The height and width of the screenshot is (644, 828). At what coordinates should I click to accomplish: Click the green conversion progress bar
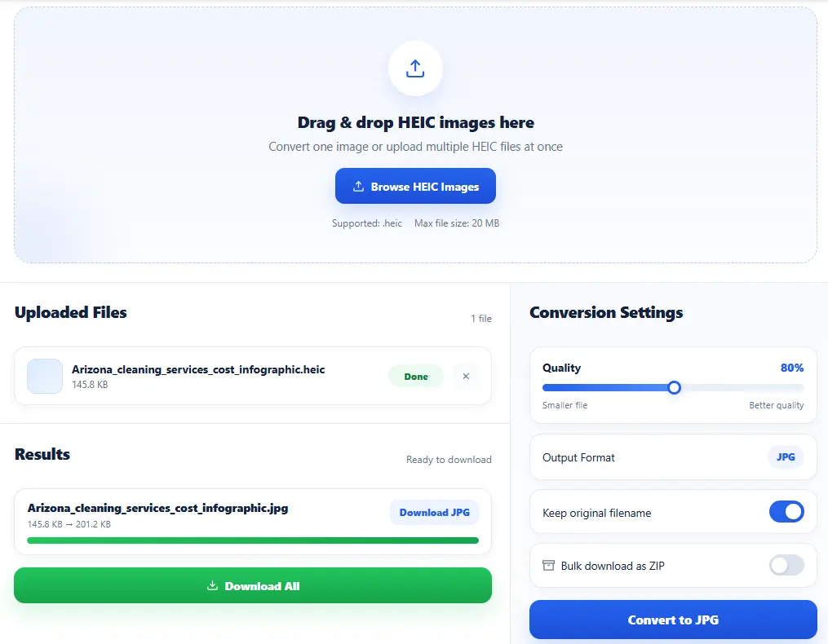click(253, 540)
